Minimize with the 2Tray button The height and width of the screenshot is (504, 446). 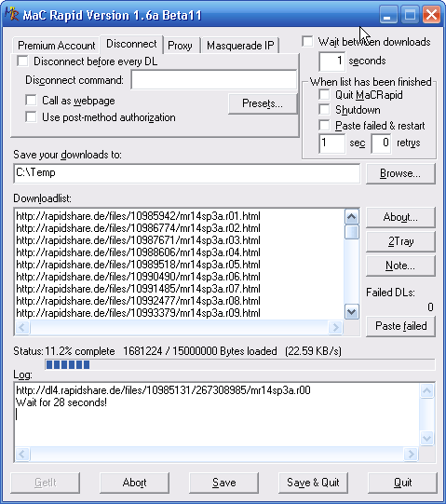400,241
